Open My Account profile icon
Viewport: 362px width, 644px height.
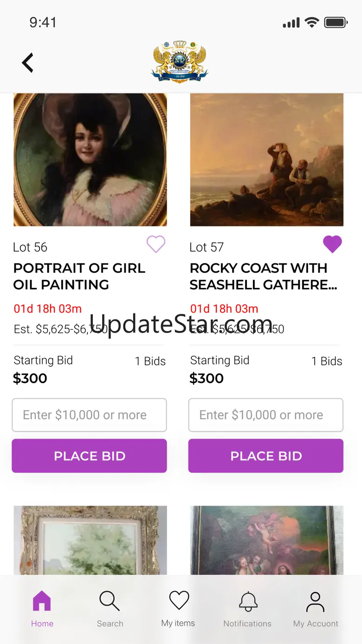point(316,609)
